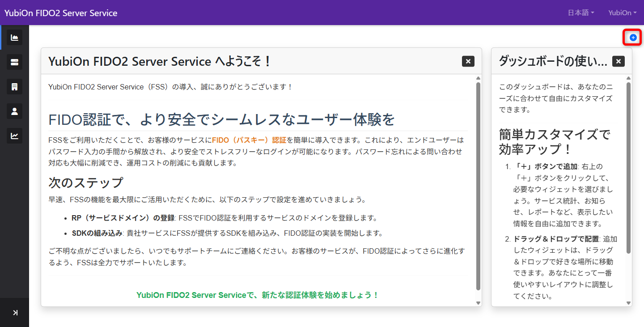Viewport: 644px width, 327px height.
Task: Click the 簡単カスタマイズで効率アップ heading
Action: (555, 141)
